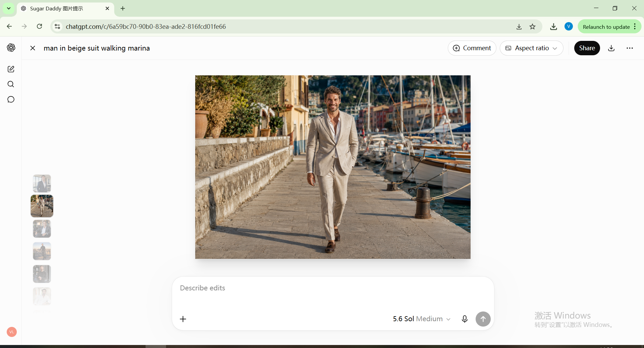The height and width of the screenshot is (348, 644).
Task: Open the VL user account avatar
Action: pyautogui.click(x=12, y=332)
